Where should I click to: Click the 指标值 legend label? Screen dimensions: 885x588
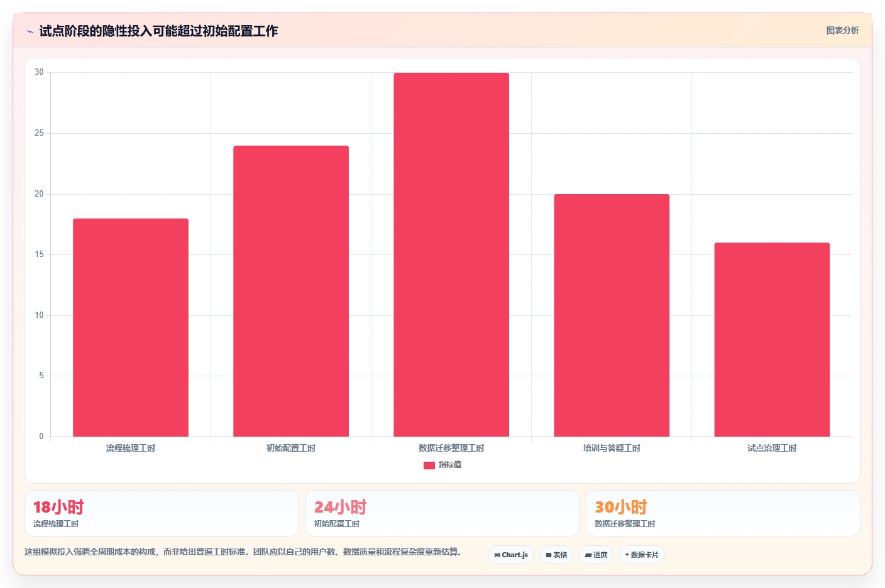450,465
